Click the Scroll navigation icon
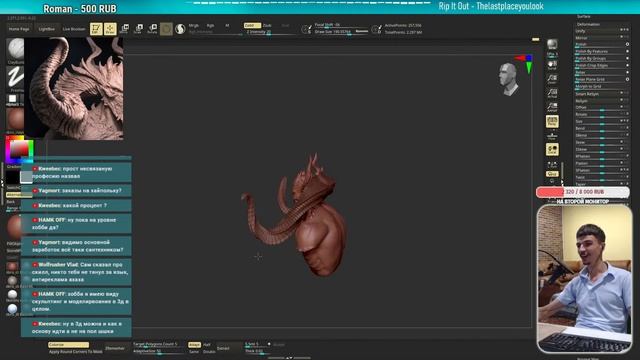 (x=552, y=65)
